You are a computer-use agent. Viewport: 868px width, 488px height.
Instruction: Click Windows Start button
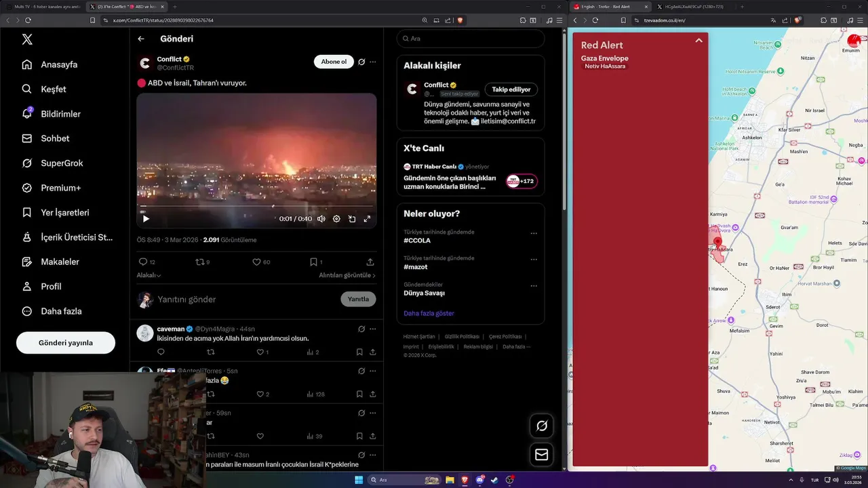click(359, 480)
